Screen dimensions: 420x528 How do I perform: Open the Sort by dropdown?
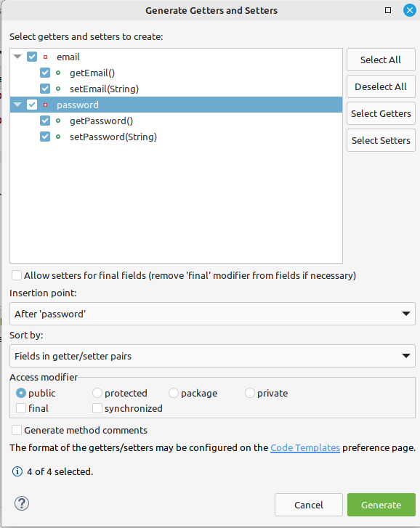tap(212, 356)
